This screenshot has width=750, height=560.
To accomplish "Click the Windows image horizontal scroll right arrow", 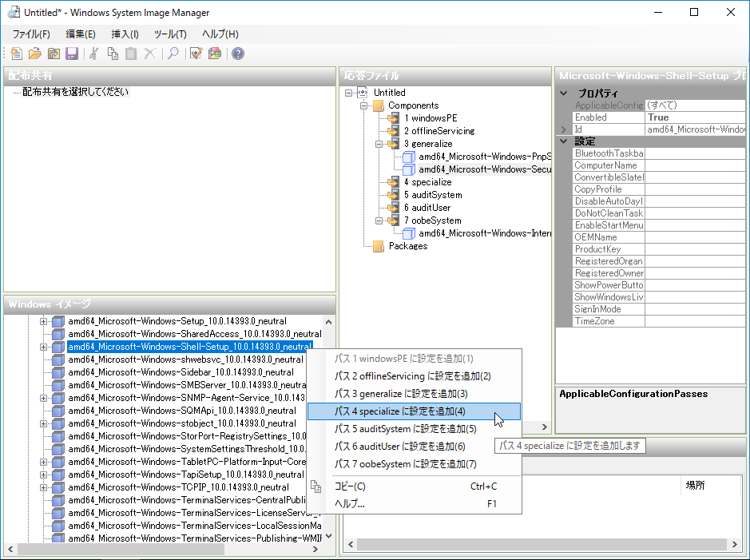I will point(315,549).
